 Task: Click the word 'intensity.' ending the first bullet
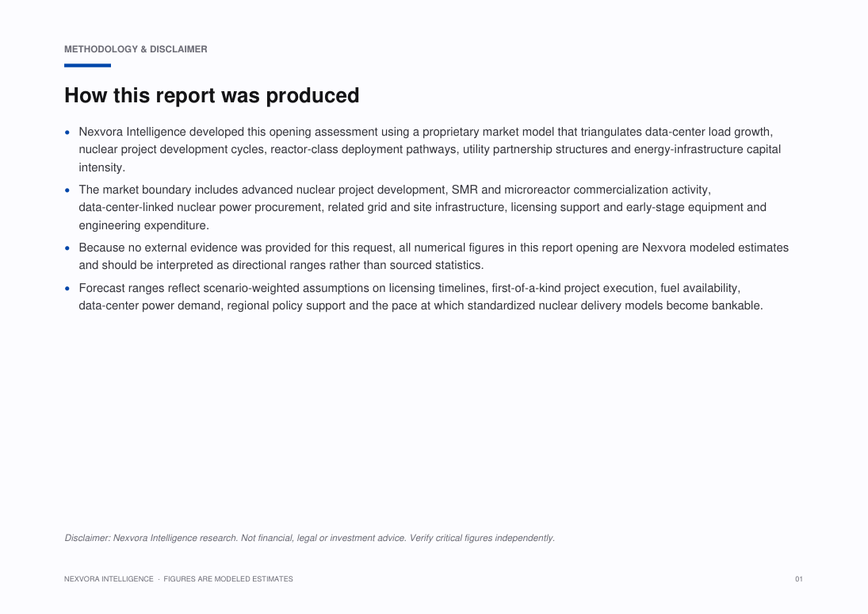coord(101,167)
